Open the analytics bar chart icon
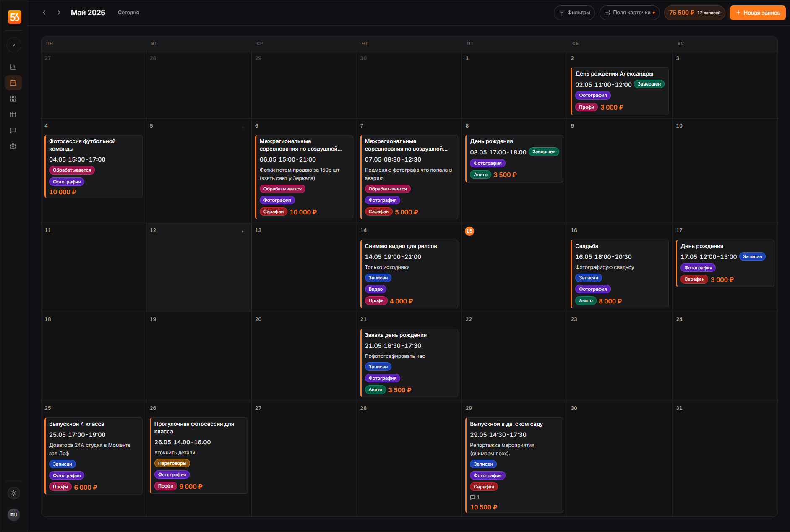Image resolution: width=790 pixels, height=532 pixels. point(13,67)
